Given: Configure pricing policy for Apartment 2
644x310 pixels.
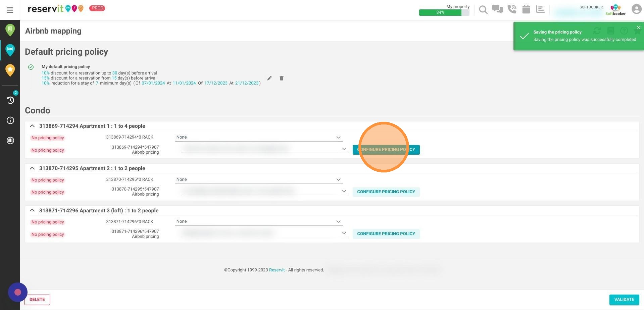Looking at the screenshot, I should tap(386, 192).
